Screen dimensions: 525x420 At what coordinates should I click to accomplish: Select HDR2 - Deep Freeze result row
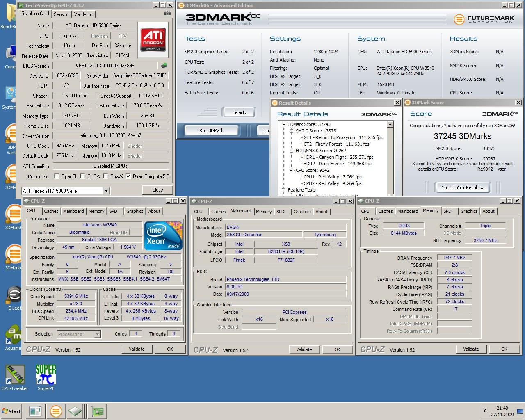pos(337,164)
